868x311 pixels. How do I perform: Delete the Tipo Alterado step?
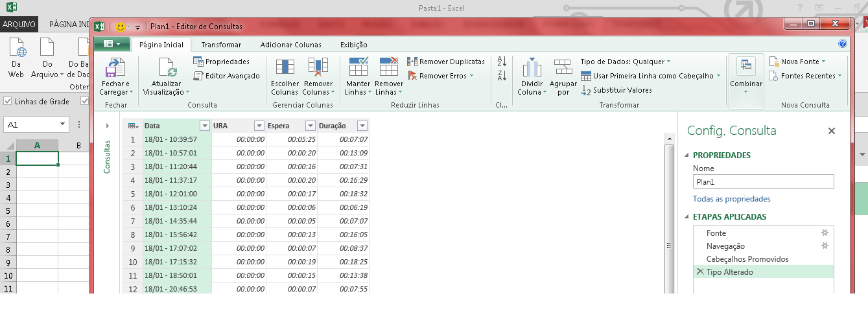click(699, 272)
